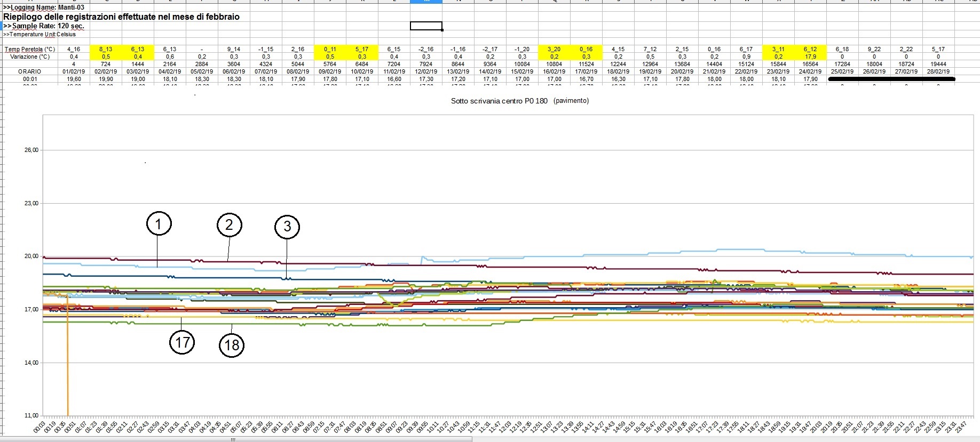
Task: Click the circled callout marker number 18
Action: pyautogui.click(x=232, y=345)
